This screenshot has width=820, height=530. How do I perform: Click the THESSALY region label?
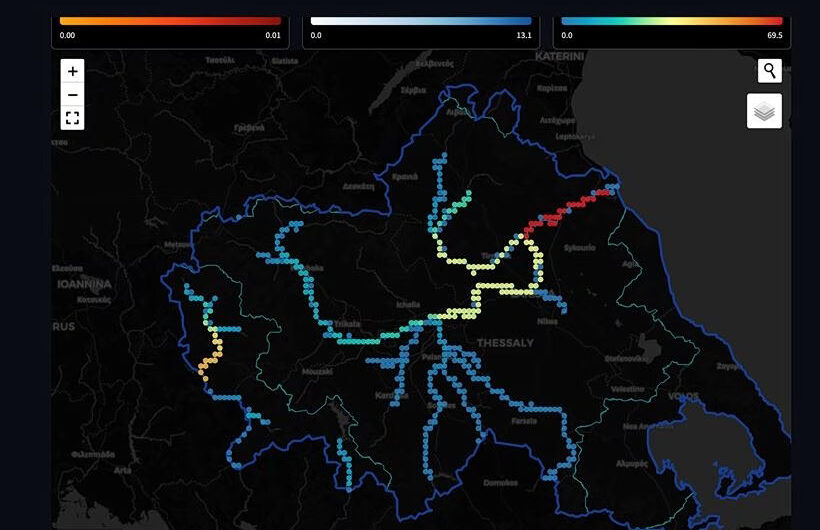506,343
